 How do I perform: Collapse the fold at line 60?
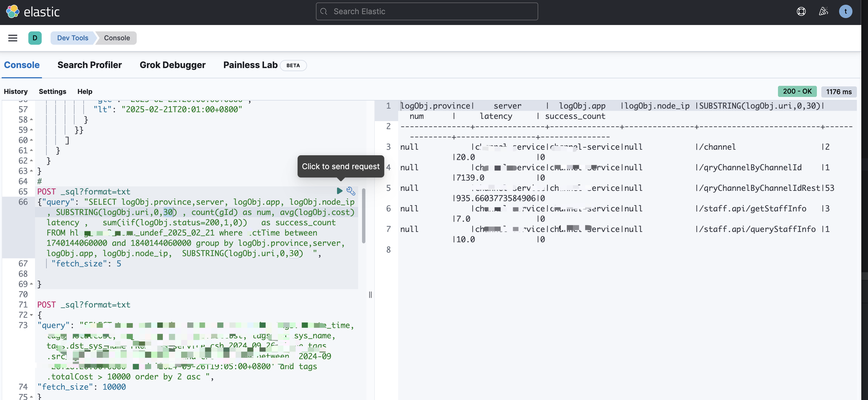[x=31, y=140]
